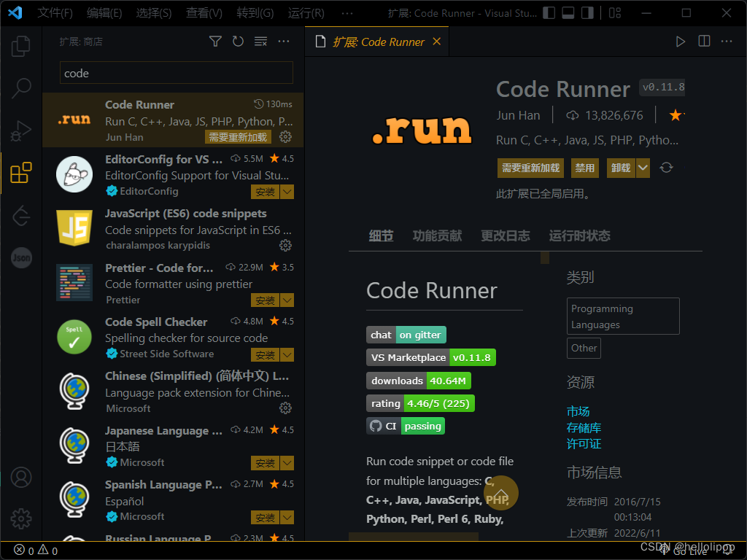
Task: Click 禁用 disable button
Action: [584, 168]
